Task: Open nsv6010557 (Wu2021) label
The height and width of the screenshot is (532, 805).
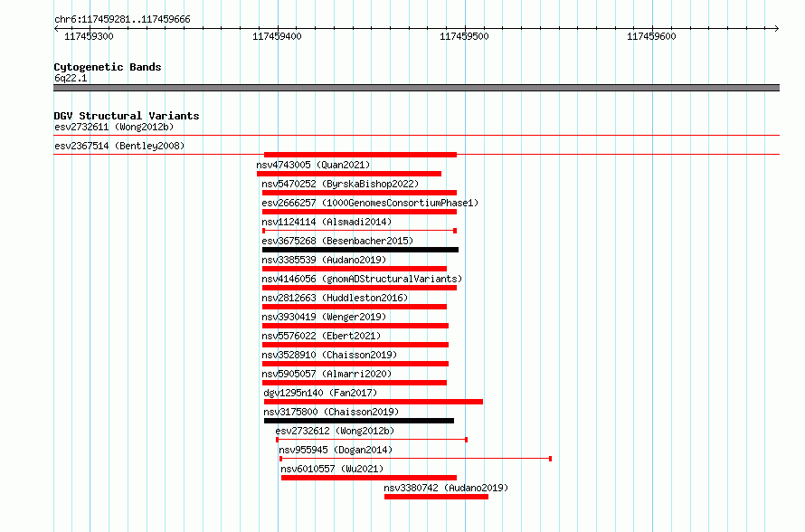Action: point(332,469)
